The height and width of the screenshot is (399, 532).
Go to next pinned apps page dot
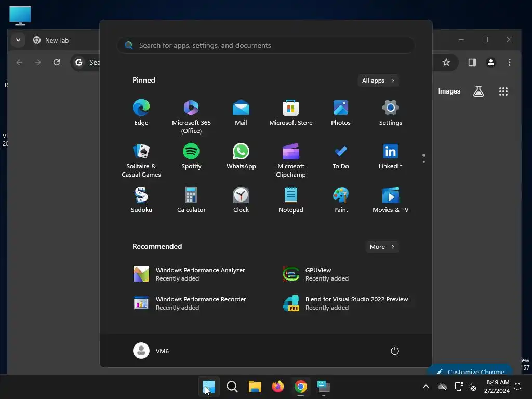(x=424, y=162)
